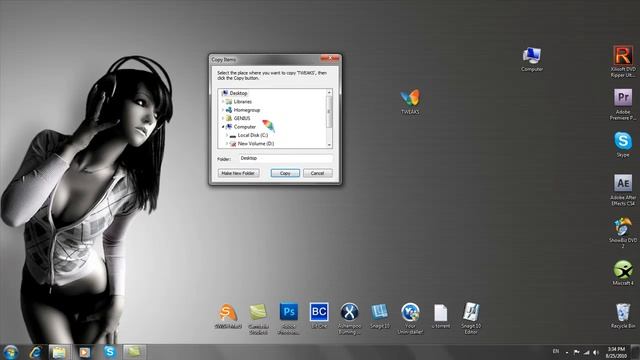This screenshot has height=360, width=640.
Task: Click the Copy button in the dialog
Action: 285,173
